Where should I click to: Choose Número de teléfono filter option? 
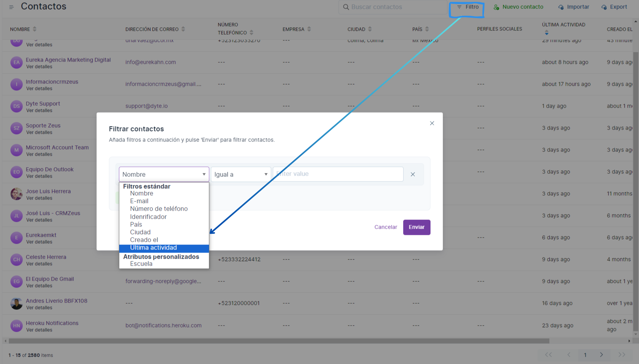tap(158, 209)
